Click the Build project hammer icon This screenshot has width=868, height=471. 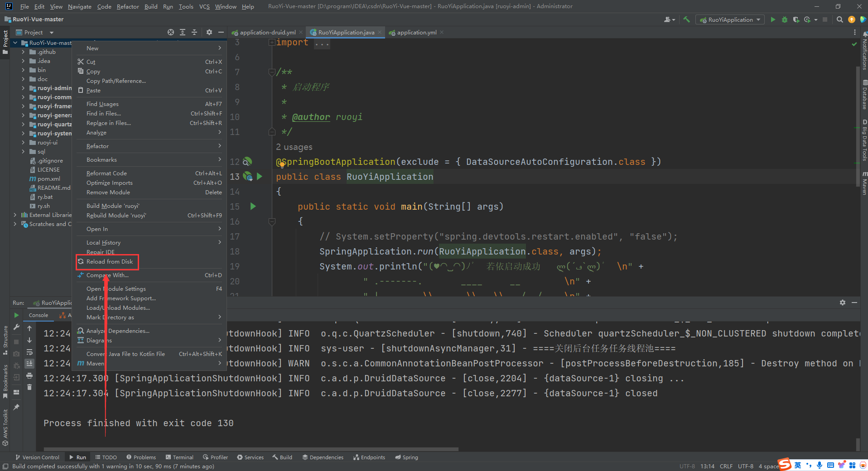point(687,19)
